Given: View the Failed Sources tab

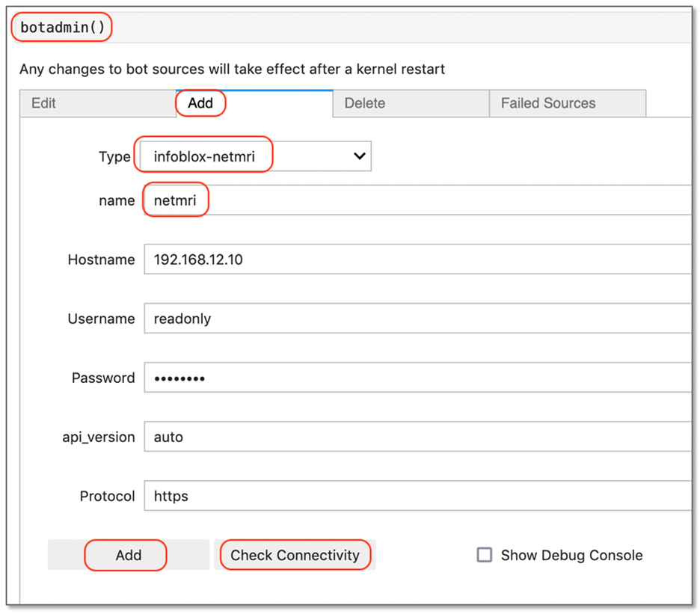Looking at the screenshot, I should [x=567, y=103].
